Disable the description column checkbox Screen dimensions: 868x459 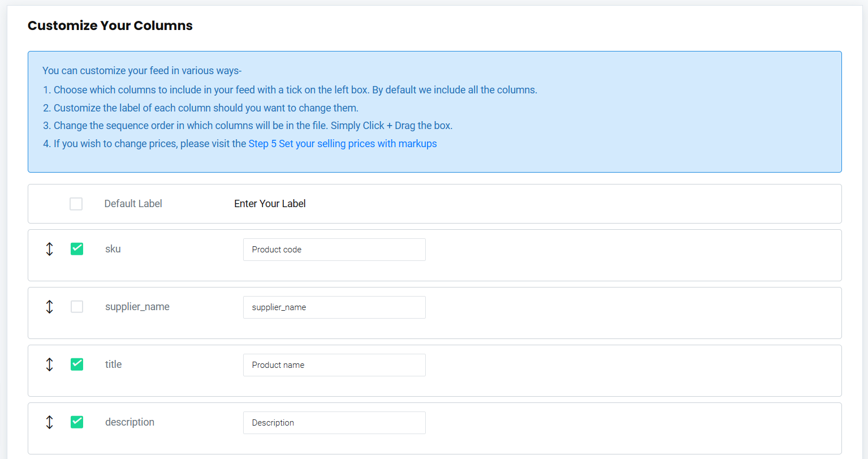[77, 422]
